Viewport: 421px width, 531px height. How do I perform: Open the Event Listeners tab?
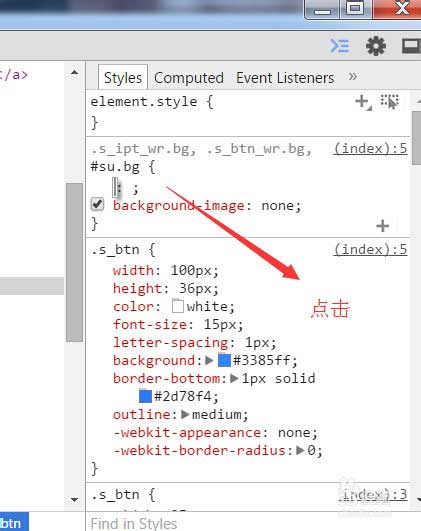[285, 78]
